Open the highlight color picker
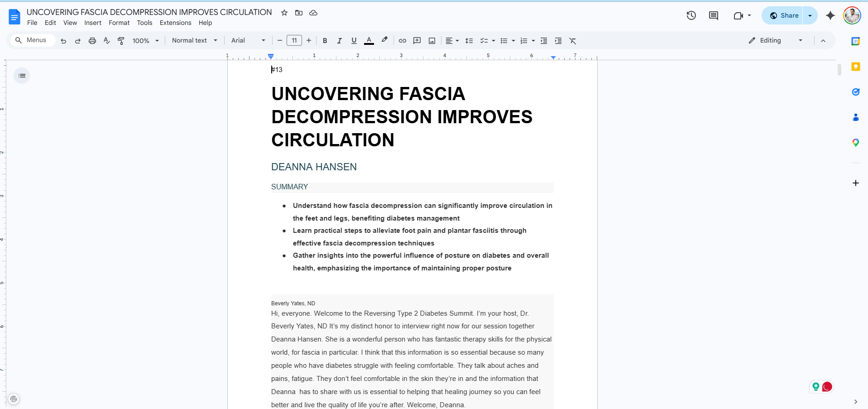Viewport: 868px width, 409px height. (x=384, y=40)
